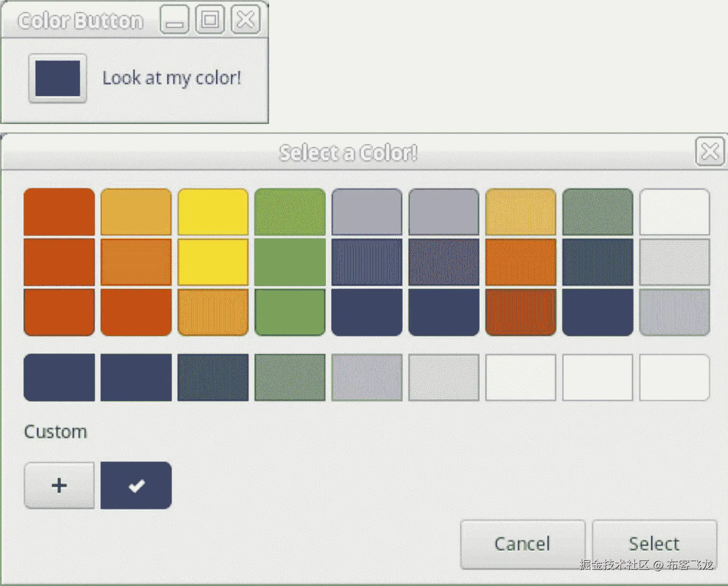Pick the middle-row orange swatch beside yellow
Viewport: 728px width, 586px height.
pos(136,262)
